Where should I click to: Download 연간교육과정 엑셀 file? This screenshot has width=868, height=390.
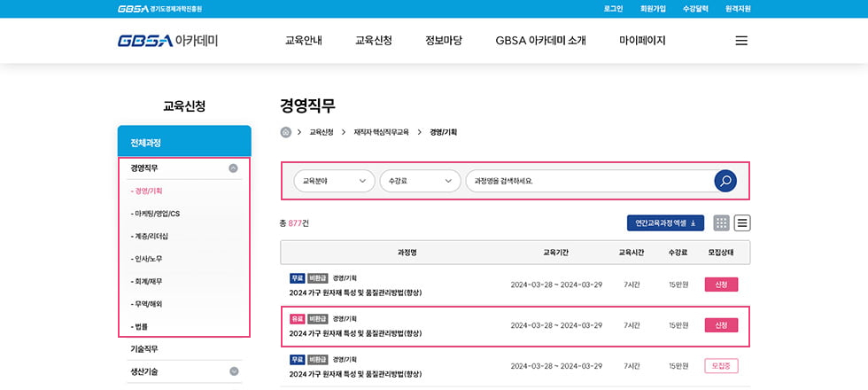coord(665,223)
